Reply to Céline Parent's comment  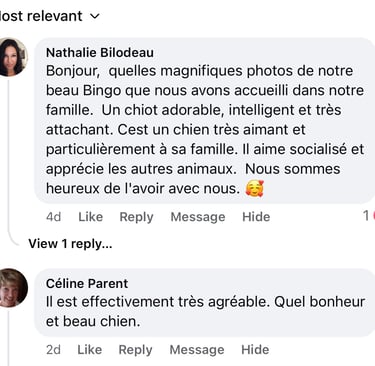(x=135, y=350)
